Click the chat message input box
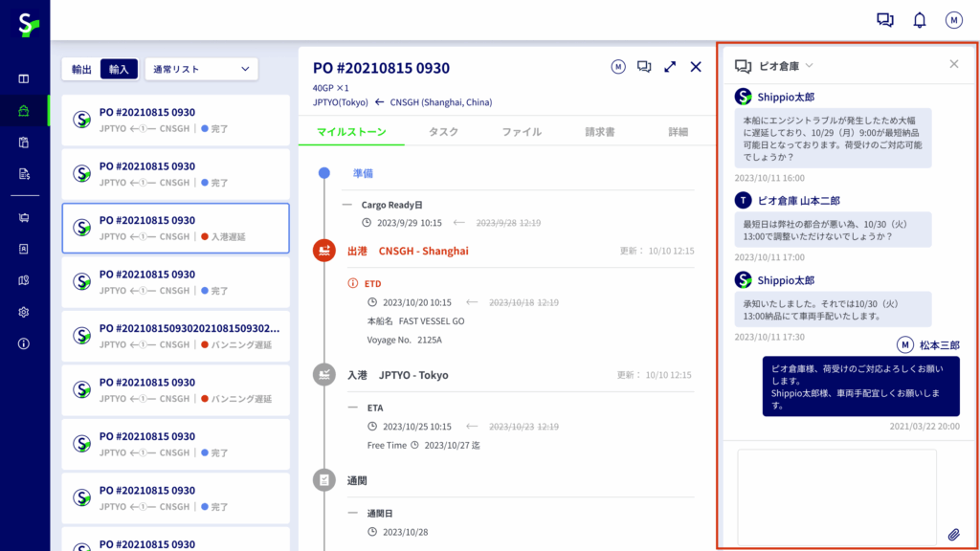Viewport: 980px width, 551px height. coord(835,496)
